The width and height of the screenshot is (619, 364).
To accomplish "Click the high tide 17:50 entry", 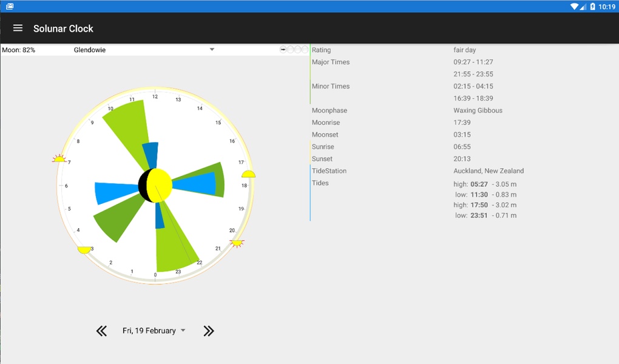I will tap(485, 205).
